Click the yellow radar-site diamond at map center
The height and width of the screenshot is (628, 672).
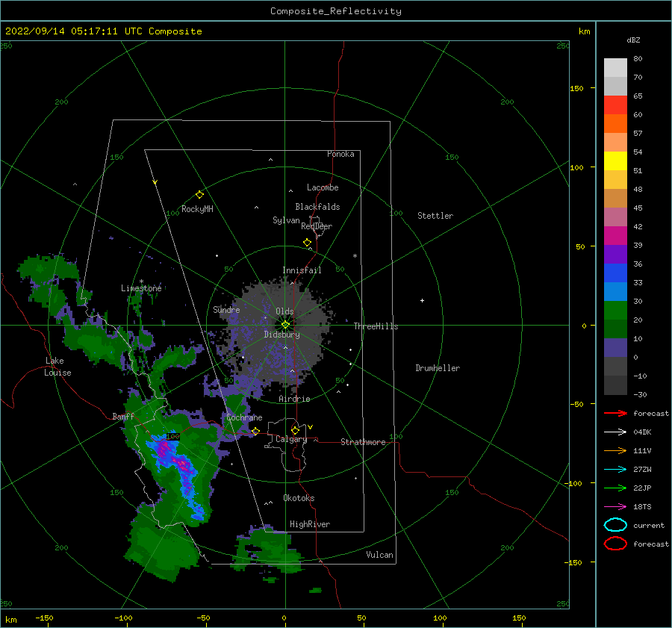click(285, 325)
